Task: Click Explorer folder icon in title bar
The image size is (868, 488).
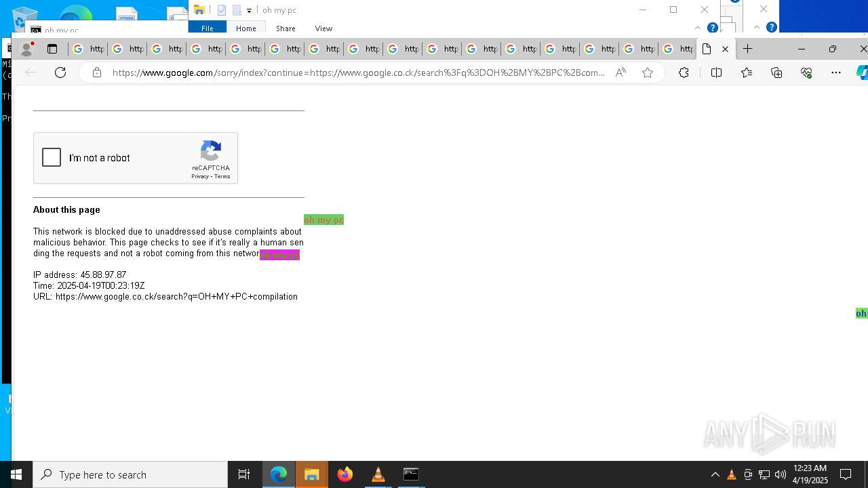Action: [x=199, y=9]
